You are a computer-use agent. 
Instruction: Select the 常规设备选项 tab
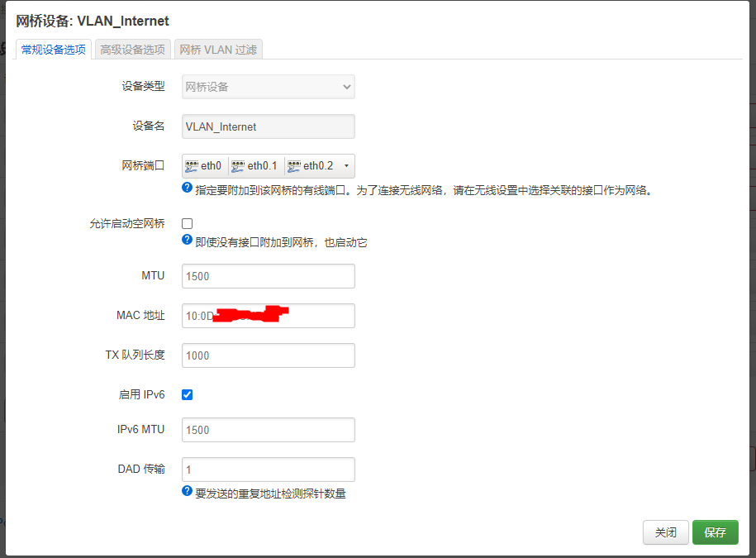(54, 50)
